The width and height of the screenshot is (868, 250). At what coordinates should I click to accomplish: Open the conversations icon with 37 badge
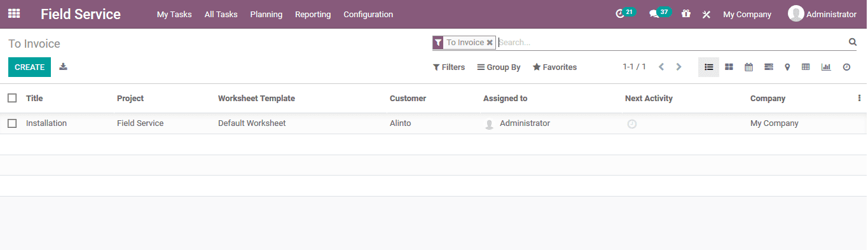tap(659, 13)
